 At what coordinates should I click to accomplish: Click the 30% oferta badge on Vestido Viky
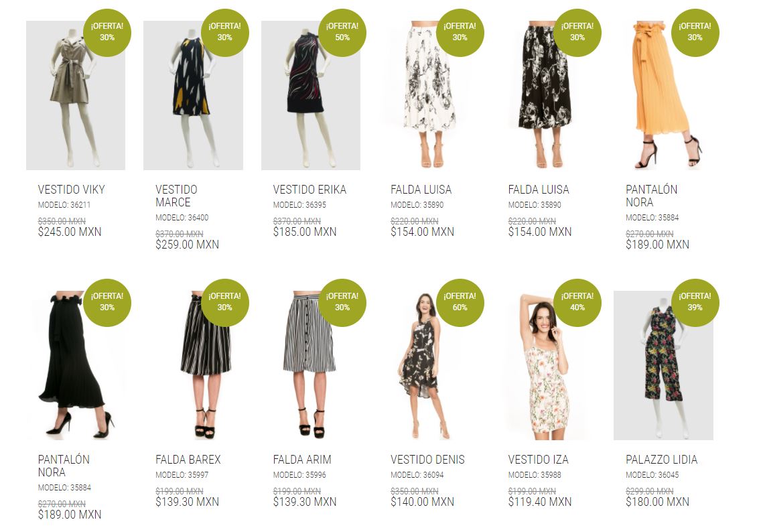click(107, 32)
